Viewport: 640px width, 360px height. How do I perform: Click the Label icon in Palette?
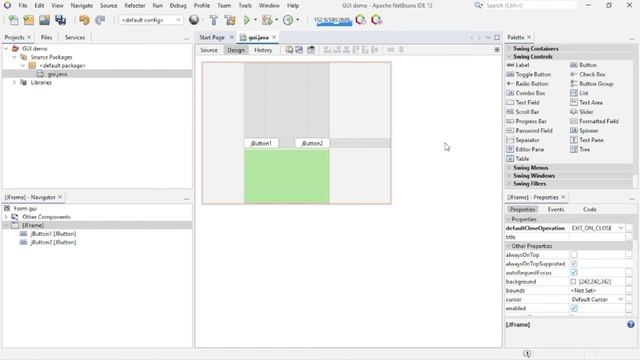510,65
